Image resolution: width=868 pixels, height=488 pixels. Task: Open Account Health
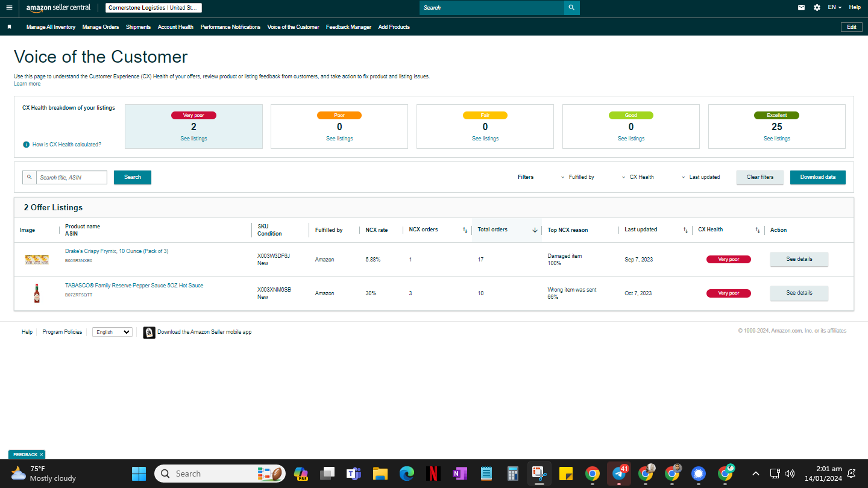[x=175, y=27]
